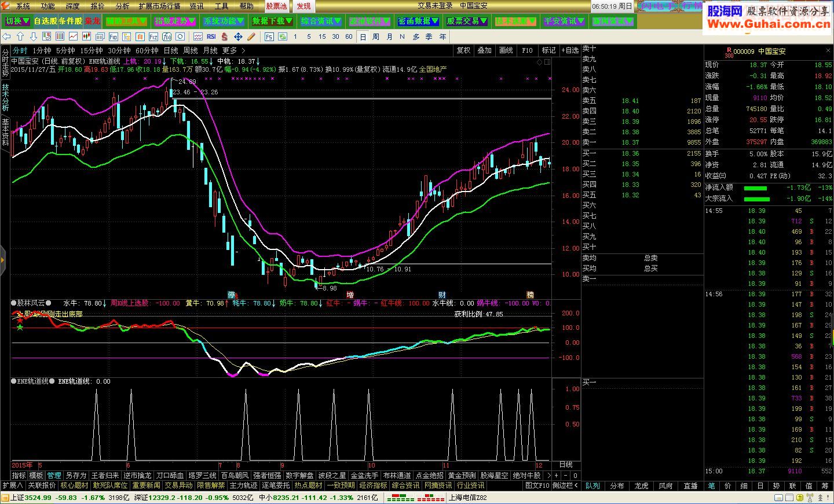
Task: Open the 系统 menu
Action: tap(23, 6)
